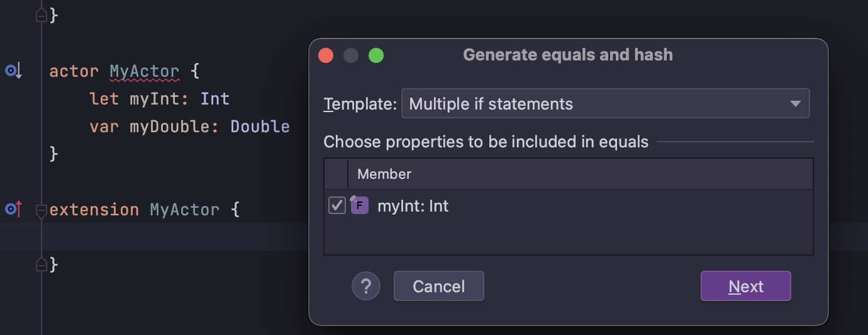Click the gutter marker beside extension MyActor
This screenshot has height=335, width=868.
tap(13, 209)
